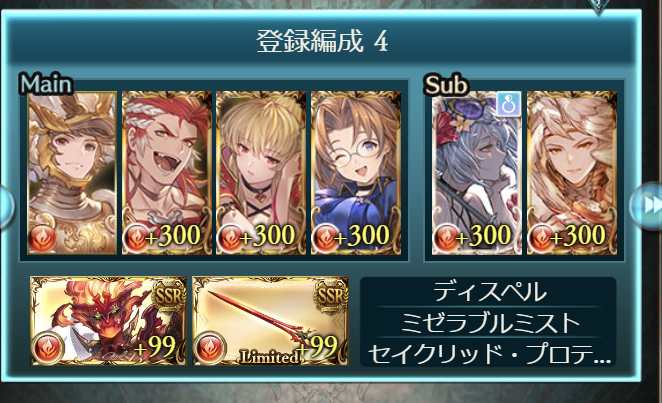Click SSR rarity badge on the weapon
Image resolution: width=662 pixels, height=403 pixels.
331,296
